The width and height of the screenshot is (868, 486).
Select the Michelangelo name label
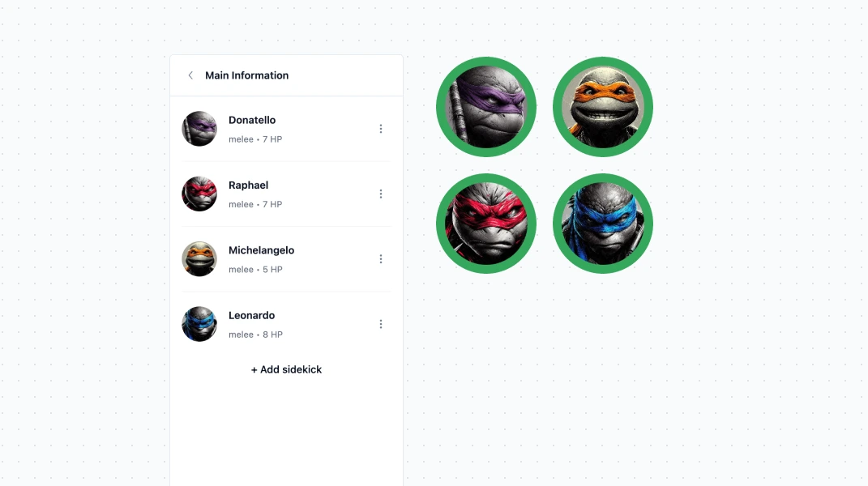coord(261,250)
